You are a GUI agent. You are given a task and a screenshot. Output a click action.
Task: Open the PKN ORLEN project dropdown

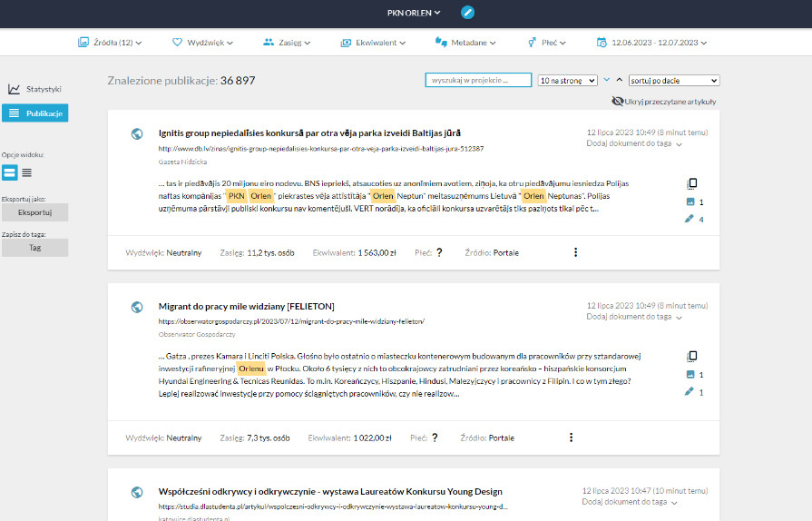(414, 13)
